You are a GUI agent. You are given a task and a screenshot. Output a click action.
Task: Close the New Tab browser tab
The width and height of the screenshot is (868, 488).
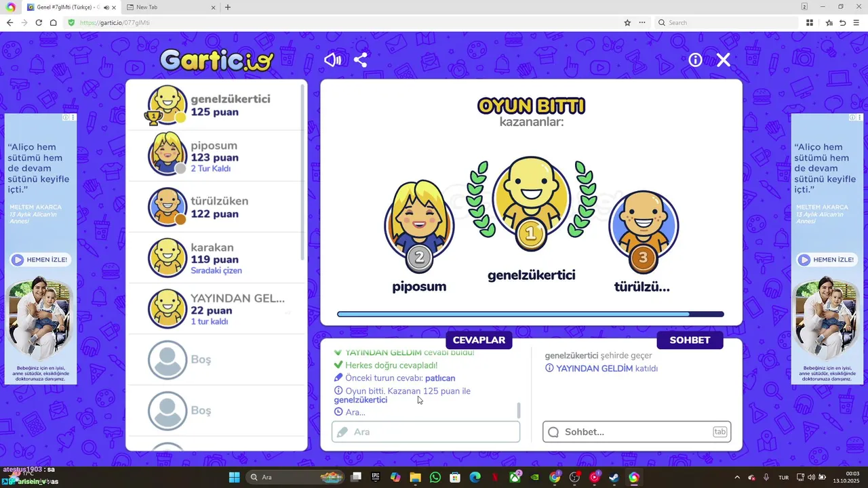pos(214,7)
